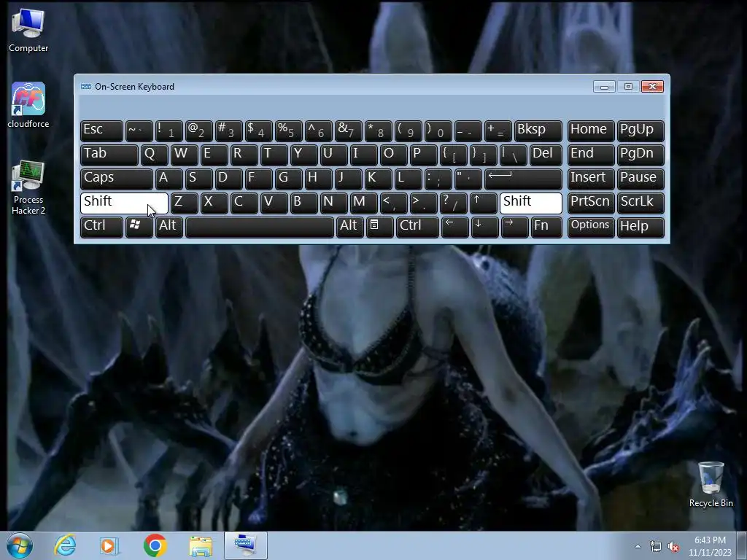Click the % 5 key
The image size is (747, 560).
coord(289,131)
